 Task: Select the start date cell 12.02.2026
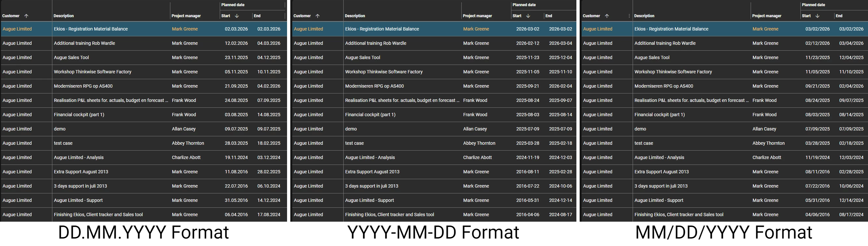[x=236, y=43]
